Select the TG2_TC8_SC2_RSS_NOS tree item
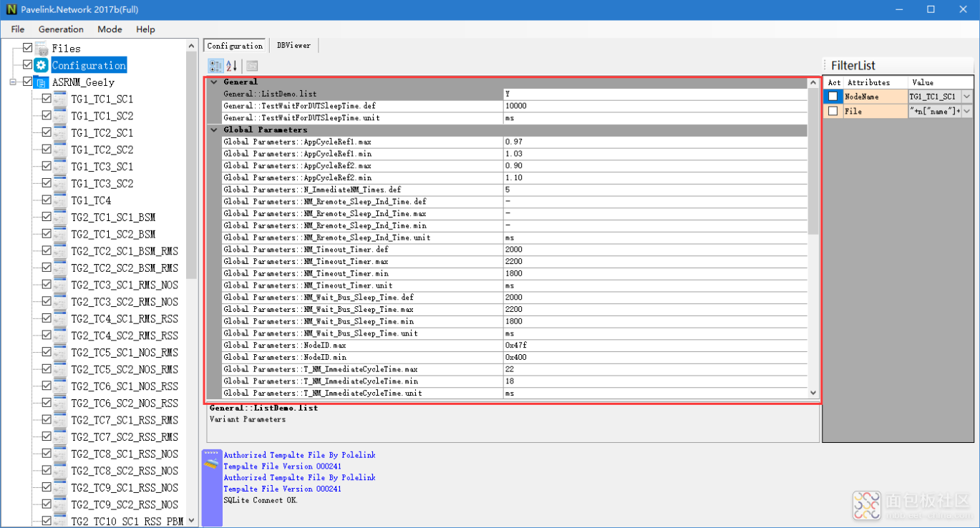Viewport: 980px width, 528px height. tap(125, 471)
